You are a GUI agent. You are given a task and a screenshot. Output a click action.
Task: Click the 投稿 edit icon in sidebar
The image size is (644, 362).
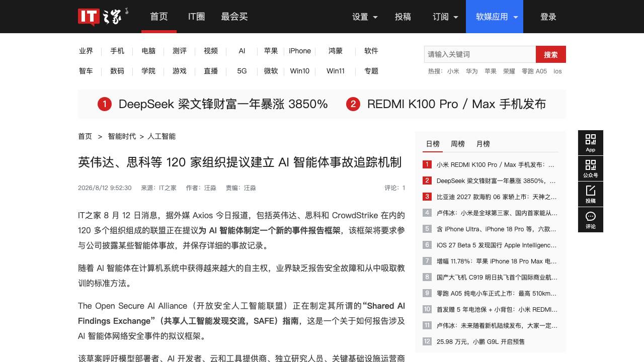[x=591, y=194]
